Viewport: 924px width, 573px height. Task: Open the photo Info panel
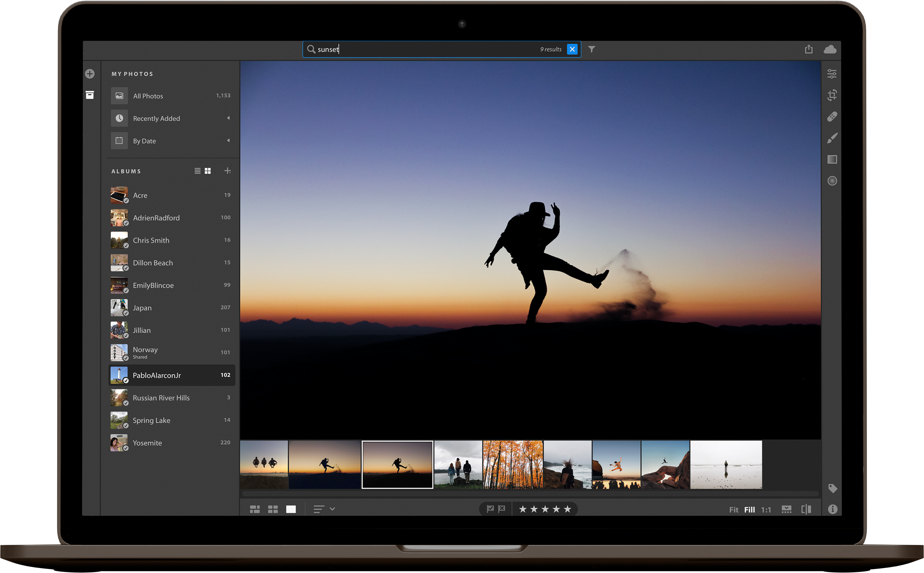[x=832, y=509]
